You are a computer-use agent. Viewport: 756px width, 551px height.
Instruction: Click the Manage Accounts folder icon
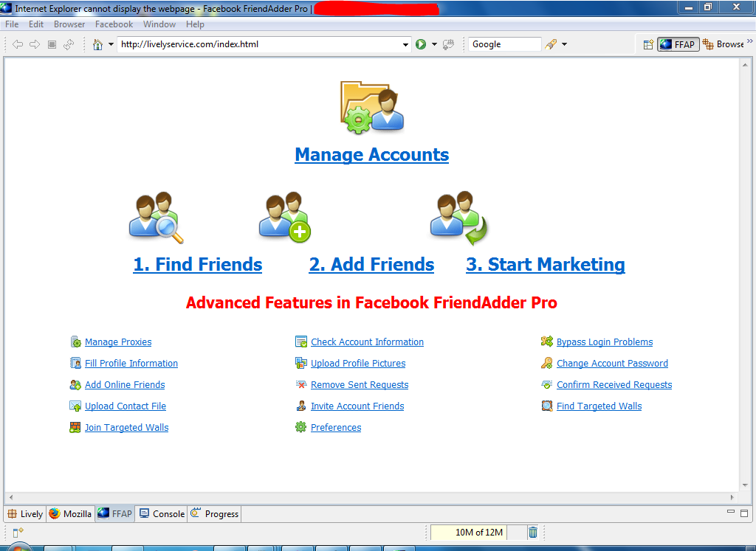pos(372,107)
